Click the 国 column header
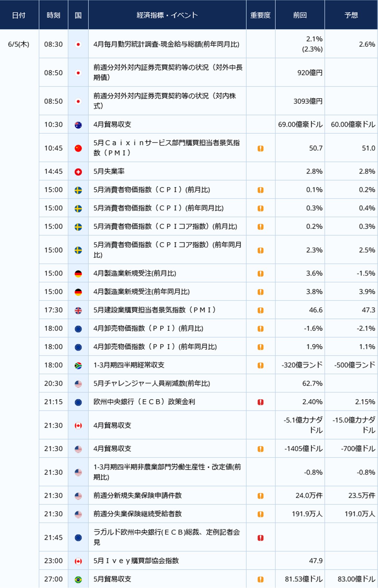Screen dimensions: 378x588 [x=78, y=15]
